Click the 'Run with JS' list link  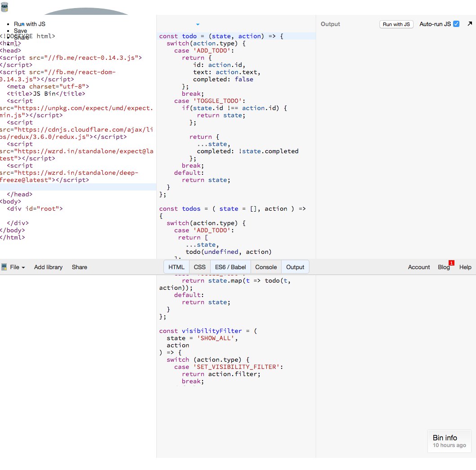click(x=30, y=24)
